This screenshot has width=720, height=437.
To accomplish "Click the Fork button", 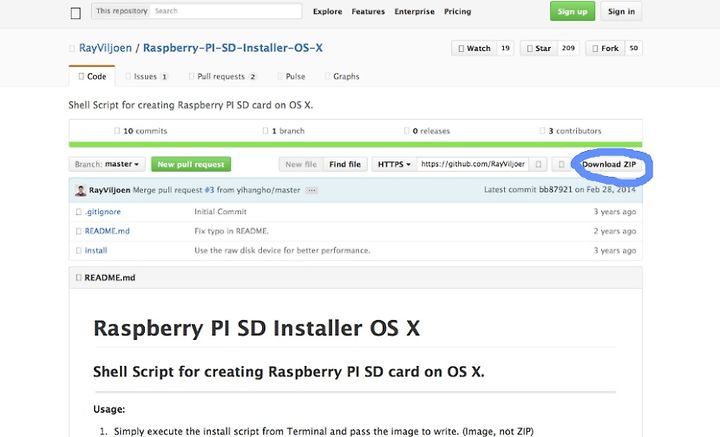I will (x=605, y=48).
